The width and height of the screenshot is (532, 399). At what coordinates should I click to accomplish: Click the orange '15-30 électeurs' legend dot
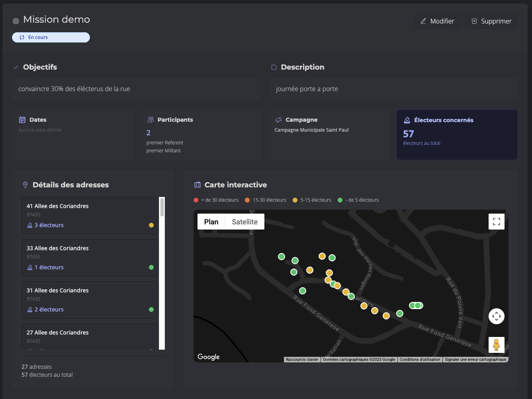[247, 200]
